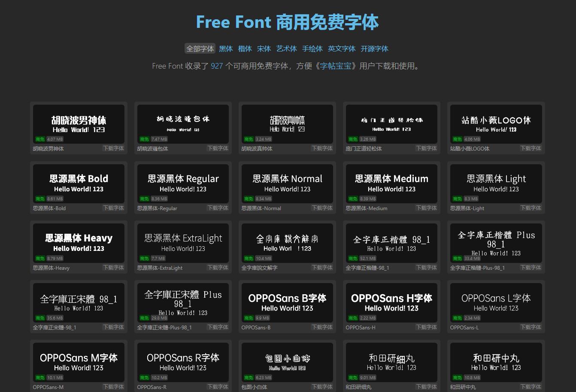Download the 全字库正楷体-98_1 font
Viewport: 576px width, 392px height.
[426, 267]
